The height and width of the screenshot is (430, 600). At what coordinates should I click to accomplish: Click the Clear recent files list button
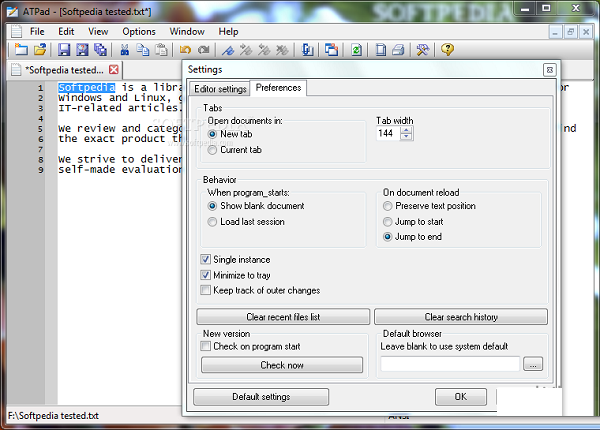(x=281, y=317)
